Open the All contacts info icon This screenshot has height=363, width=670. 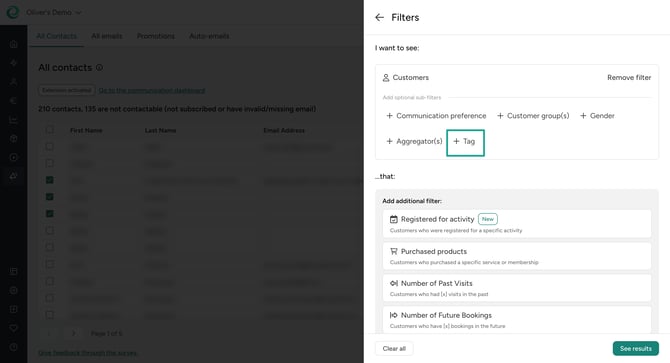coord(99,67)
